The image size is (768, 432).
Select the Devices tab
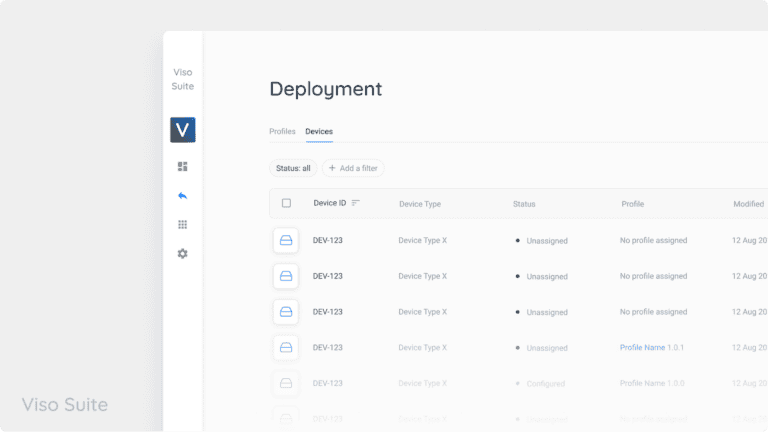(319, 132)
